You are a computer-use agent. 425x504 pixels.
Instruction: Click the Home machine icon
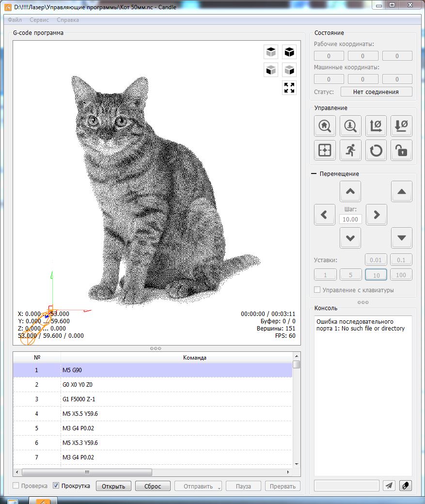pos(325,126)
